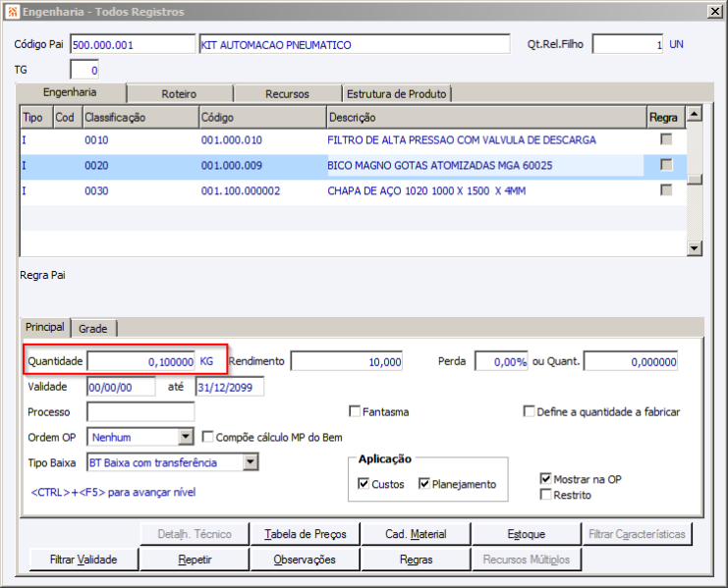This screenshot has width=728, height=588.
Task: Click into the Quantidade input field
Action: [140, 361]
